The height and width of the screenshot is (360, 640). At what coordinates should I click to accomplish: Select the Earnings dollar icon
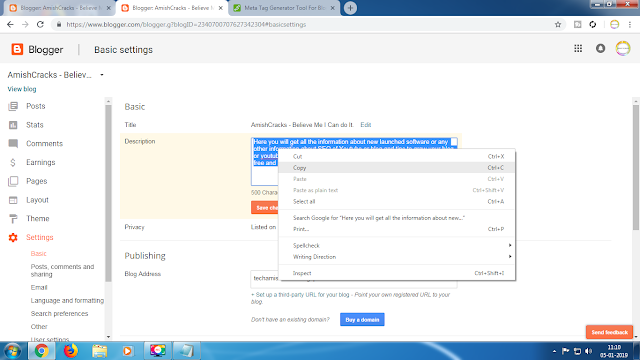[13, 162]
